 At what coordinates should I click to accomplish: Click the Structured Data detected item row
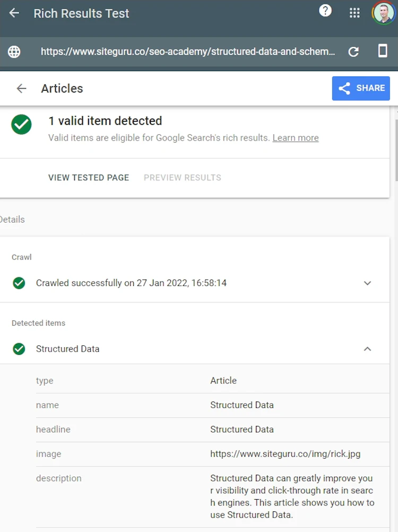pyautogui.click(x=195, y=349)
